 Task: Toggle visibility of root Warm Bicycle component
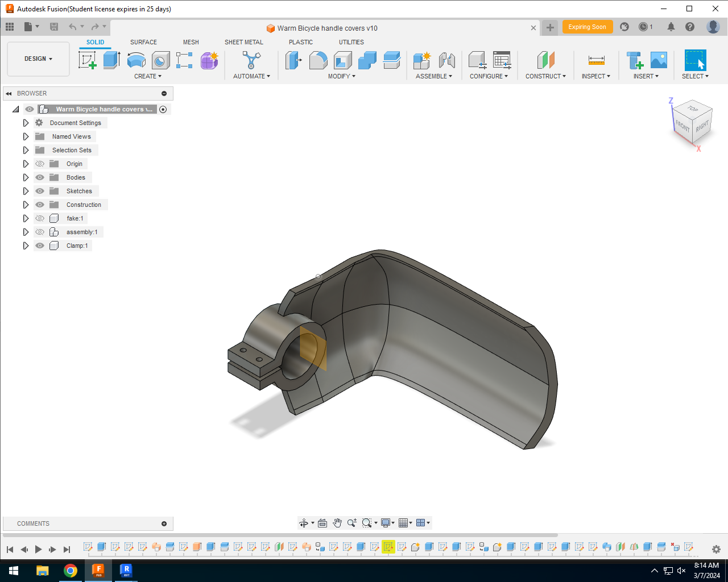pos(30,109)
